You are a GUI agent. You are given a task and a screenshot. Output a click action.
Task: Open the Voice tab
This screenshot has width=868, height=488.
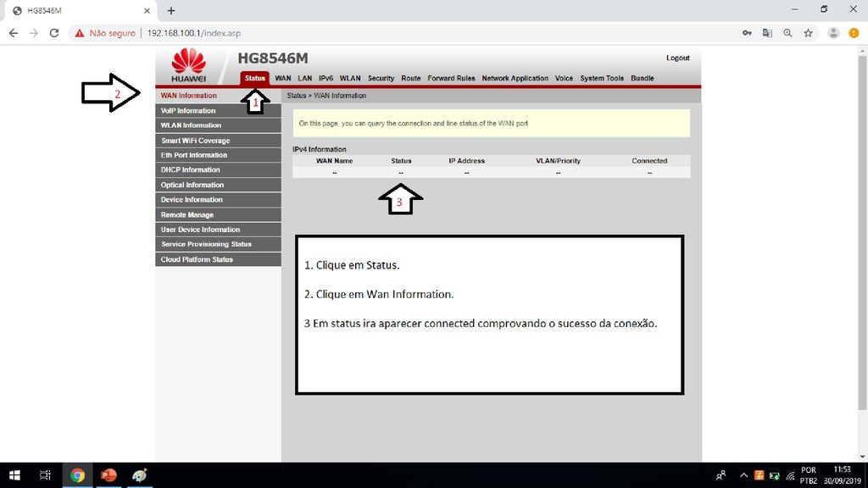click(564, 78)
